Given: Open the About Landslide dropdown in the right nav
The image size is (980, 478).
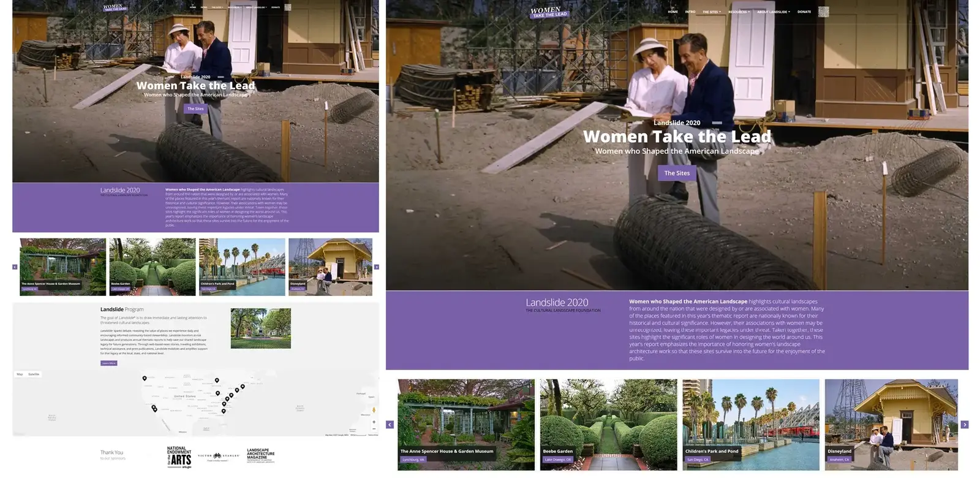Looking at the screenshot, I should [x=773, y=12].
